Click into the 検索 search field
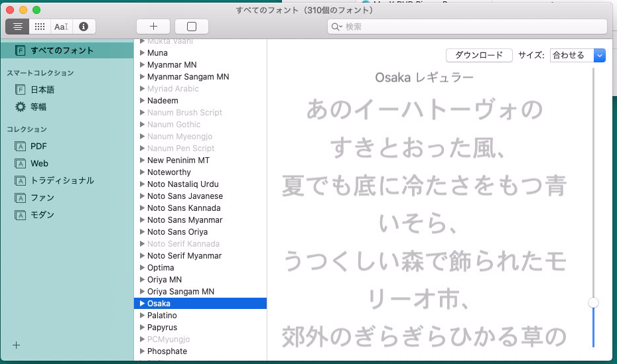The width and height of the screenshot is (617, 364). coord(471,27)
